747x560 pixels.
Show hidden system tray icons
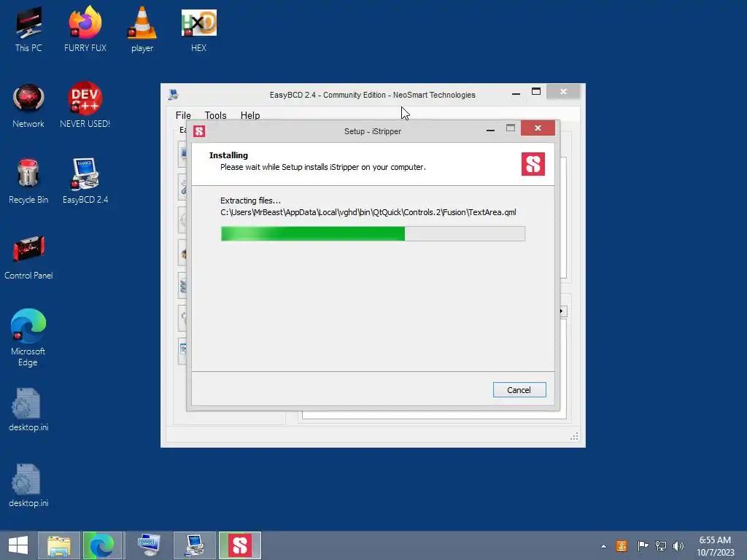tap(603, 546)
